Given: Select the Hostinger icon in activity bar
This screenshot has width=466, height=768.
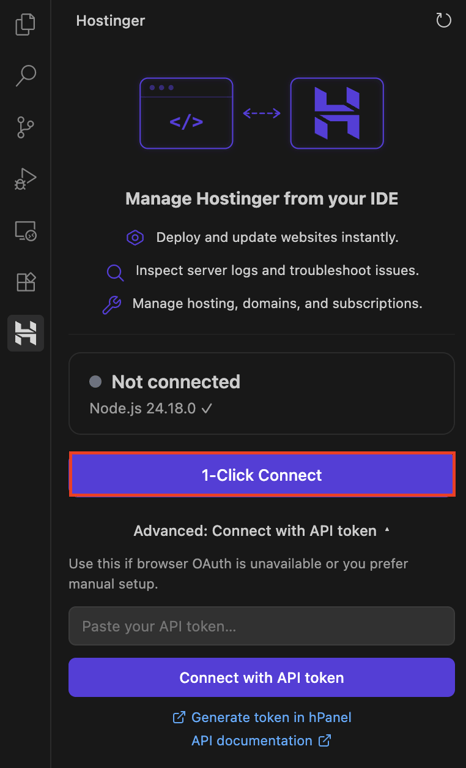Looking at the screenshot, I should click(25, 333).
